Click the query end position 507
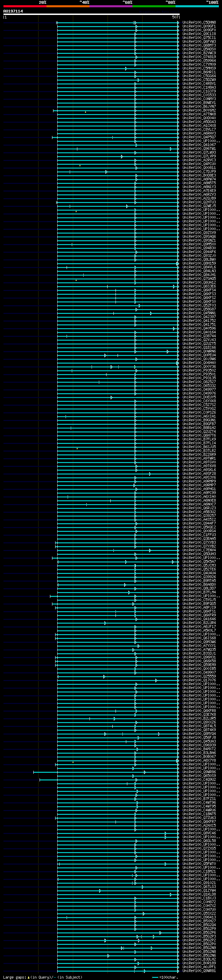The image size is (222, 980). pyautogui.click(x=175, y=17)
